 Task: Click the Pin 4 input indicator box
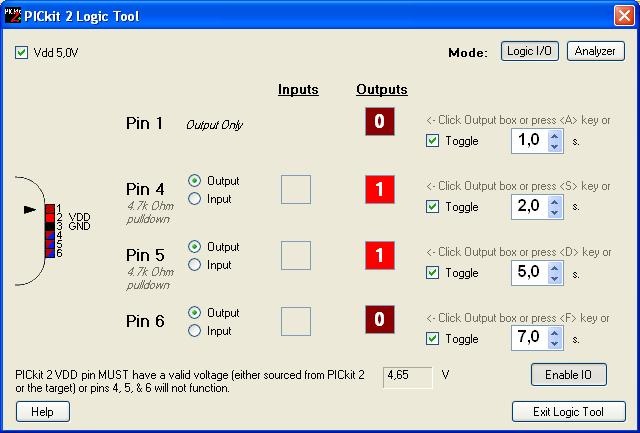pyautogui.click(x=296, y=189)
